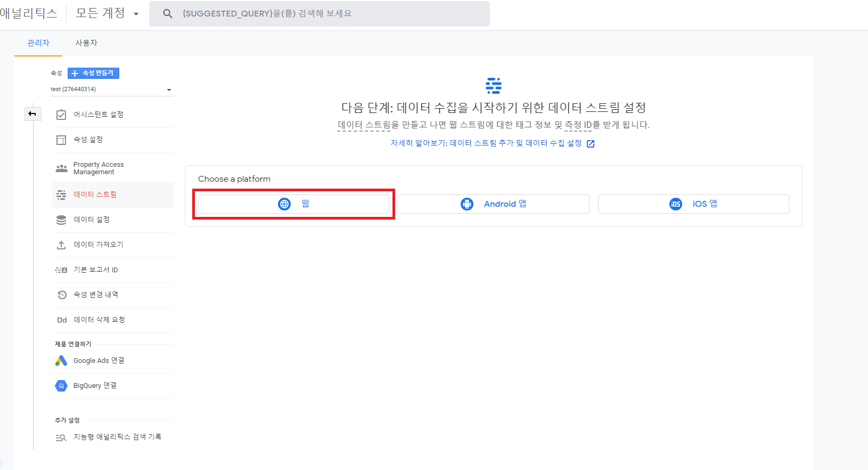Screen dimensions: 868x470
Task: Click the Dd data deletion icon
Action: coord(62,320)
